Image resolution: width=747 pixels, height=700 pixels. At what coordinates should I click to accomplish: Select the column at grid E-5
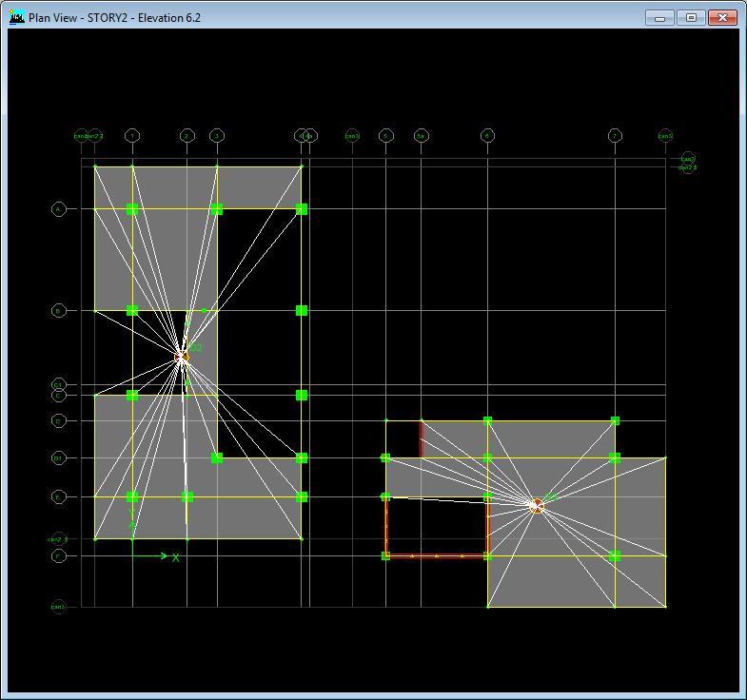pyautogui.click(x=385, y=497)
